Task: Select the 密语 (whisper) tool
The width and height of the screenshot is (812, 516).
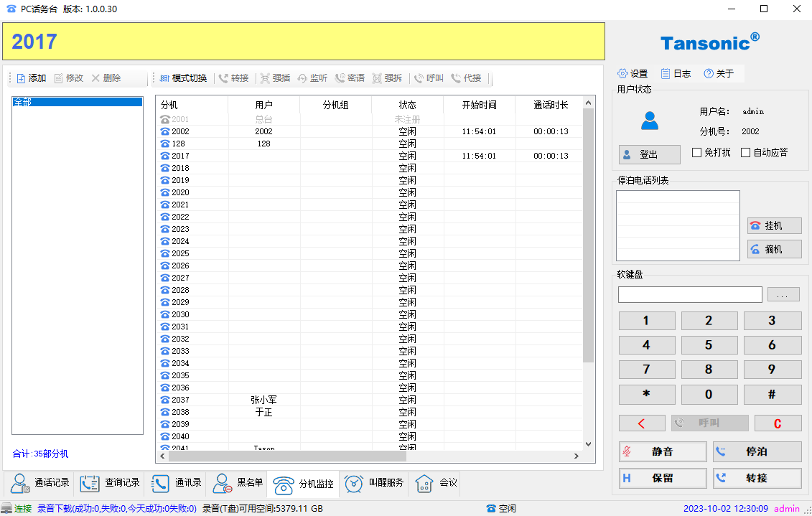Action: 350,78
